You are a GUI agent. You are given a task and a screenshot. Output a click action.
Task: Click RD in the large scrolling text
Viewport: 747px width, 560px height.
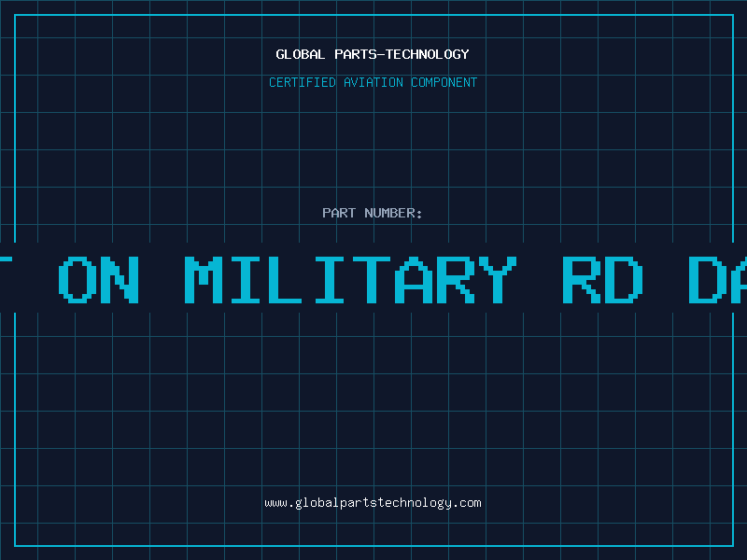tap(602, 280)
